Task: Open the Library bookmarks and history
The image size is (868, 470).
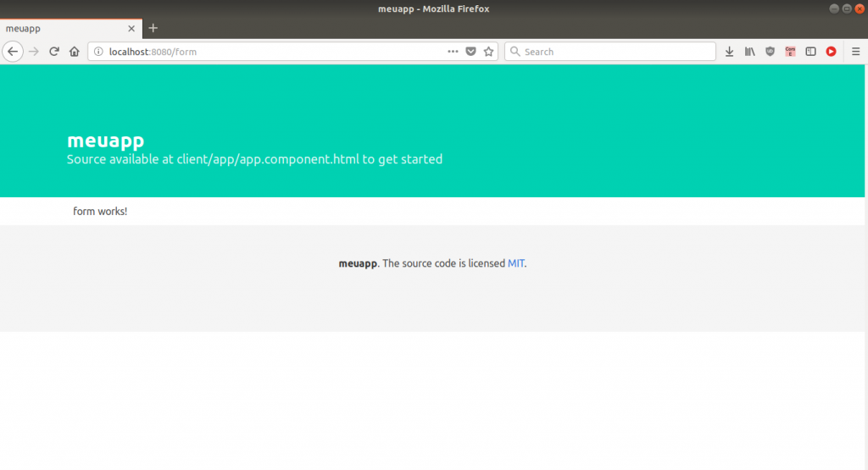Action: coord(749,52)
